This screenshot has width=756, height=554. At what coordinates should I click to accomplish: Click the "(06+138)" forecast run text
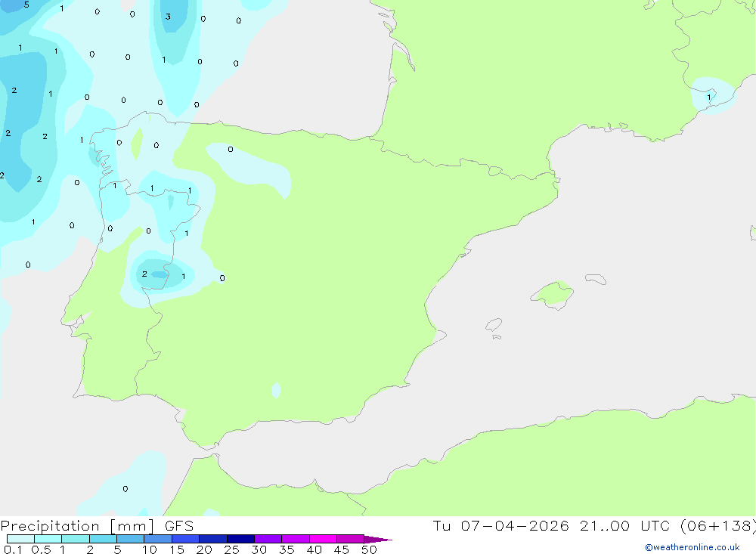tap(717, 525)
